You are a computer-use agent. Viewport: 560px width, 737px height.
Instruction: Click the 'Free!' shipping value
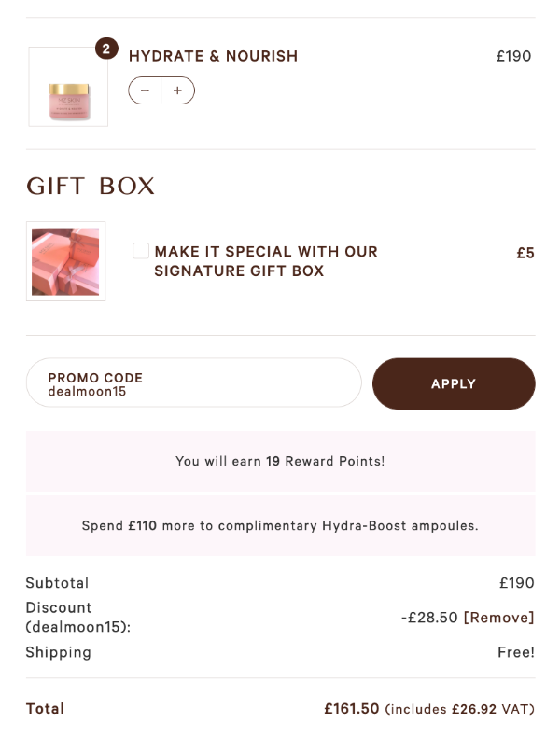pos(516,652)
